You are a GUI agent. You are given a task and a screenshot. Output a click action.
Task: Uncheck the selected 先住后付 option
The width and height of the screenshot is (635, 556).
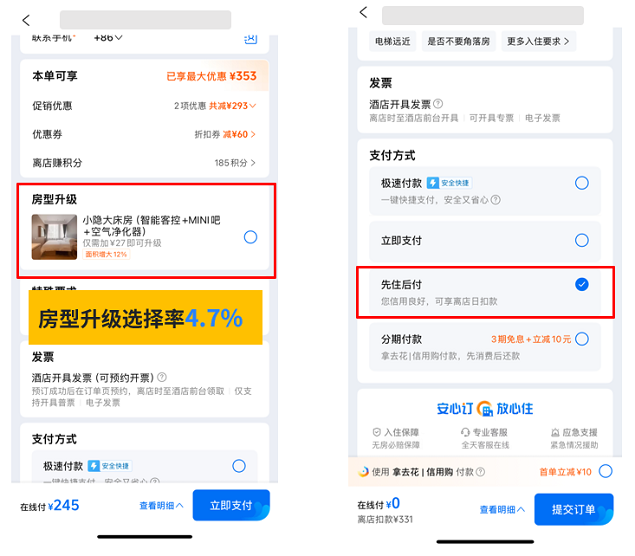coord(582,285)
